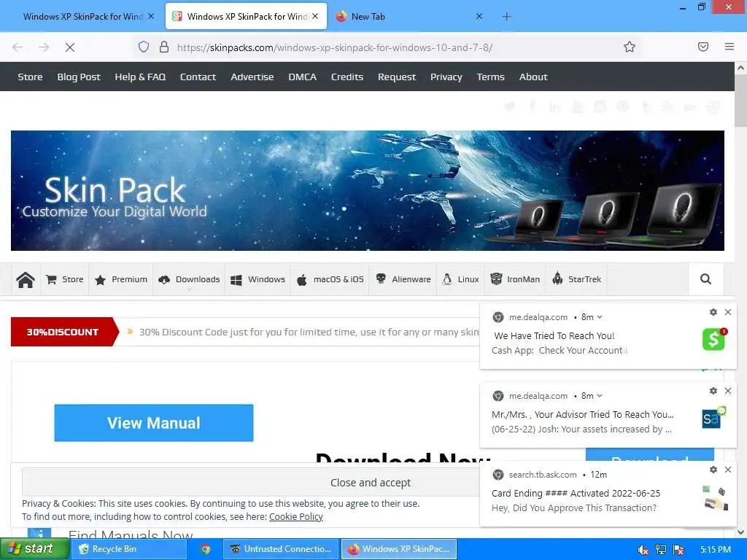This screenshot has width=747, height=560.
Task: Open settings gear on Card Ending notification
Action: pyautogui.click(x=713, y=470)
